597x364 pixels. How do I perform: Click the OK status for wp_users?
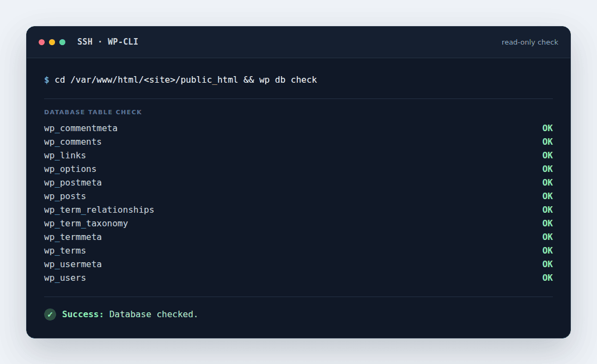547,278
